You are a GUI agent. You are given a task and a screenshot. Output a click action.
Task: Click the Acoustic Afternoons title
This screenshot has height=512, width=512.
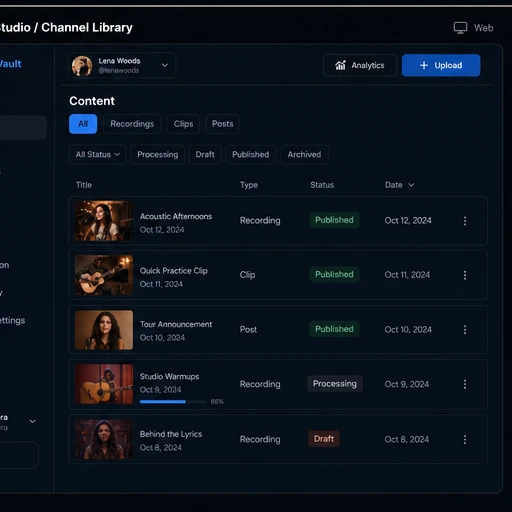tap(176, 216)
